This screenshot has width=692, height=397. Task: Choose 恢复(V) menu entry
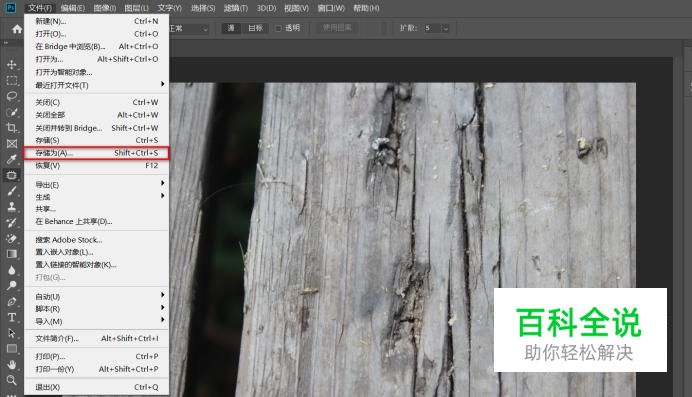tap(96, 165)
